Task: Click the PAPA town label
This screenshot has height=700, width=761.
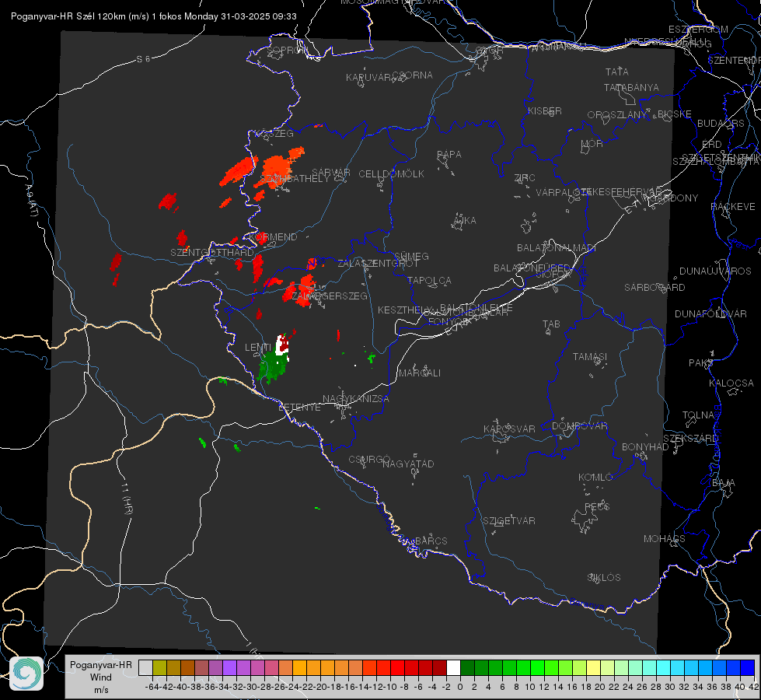Action: (449, 155)
